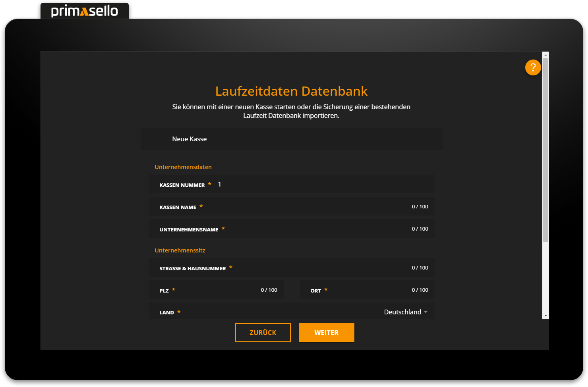Click the scrollbar up arrow
Viewport: 588px width, 387px height.
(545, 55)
